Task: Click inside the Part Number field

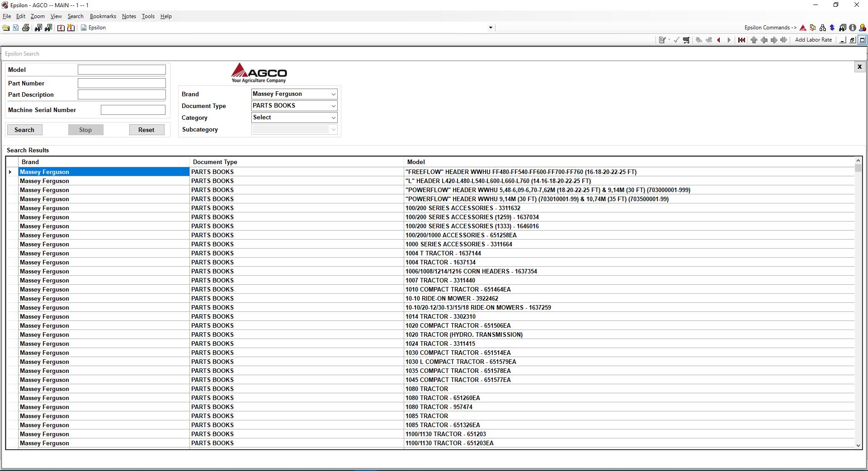Action: pos(121,83)
